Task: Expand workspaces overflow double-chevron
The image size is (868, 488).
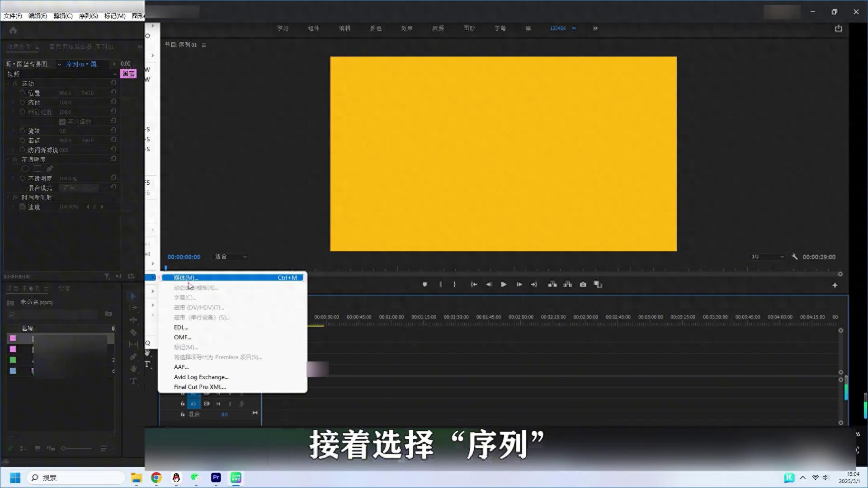Action: tap(595, 28)
